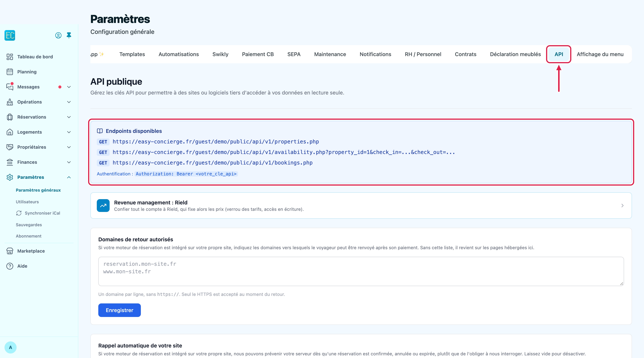This screenshot has width=644, height=358.
Task: Expand the Logements submenu chevron
Action: (x=69, y=132)
